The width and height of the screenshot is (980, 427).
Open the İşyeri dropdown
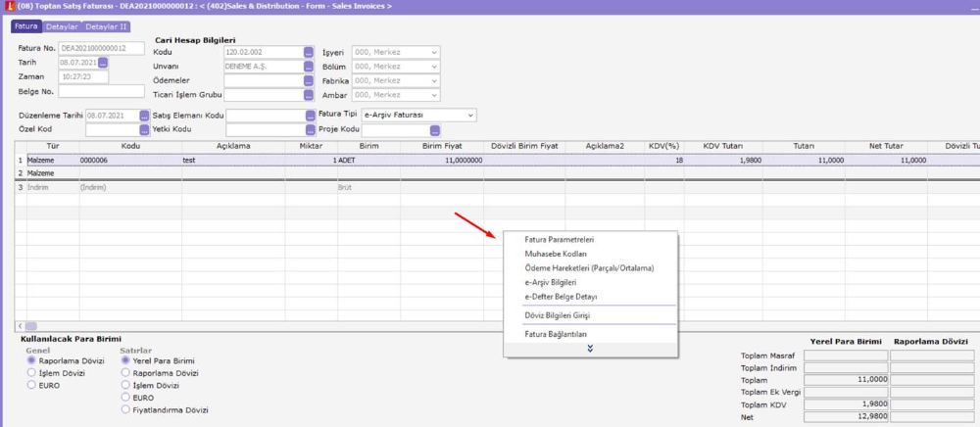[396, 53]
